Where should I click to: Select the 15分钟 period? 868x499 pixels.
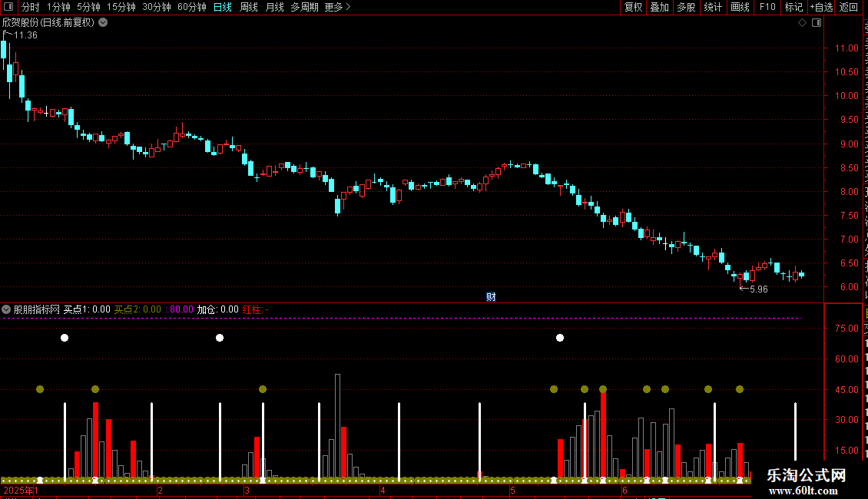(x=121, y=7)
